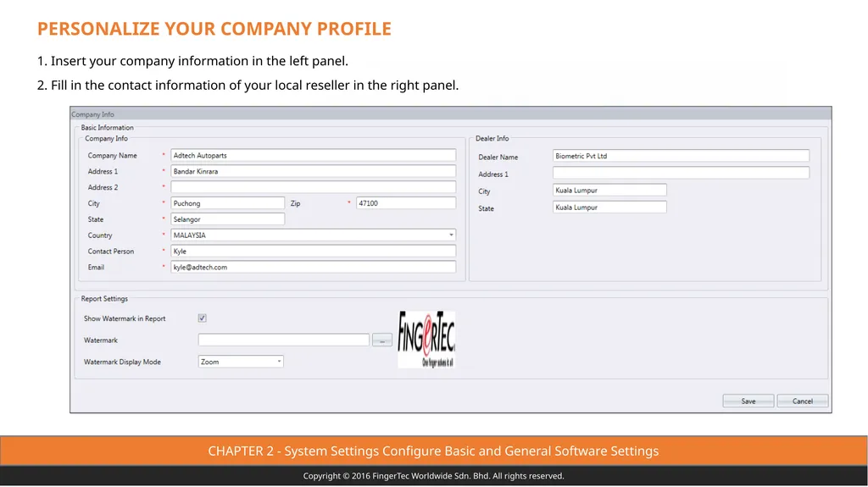The width and height of the screenshot is (868, 487).
Task: Click the Zip field showing 47100
Action: (406, 203)
